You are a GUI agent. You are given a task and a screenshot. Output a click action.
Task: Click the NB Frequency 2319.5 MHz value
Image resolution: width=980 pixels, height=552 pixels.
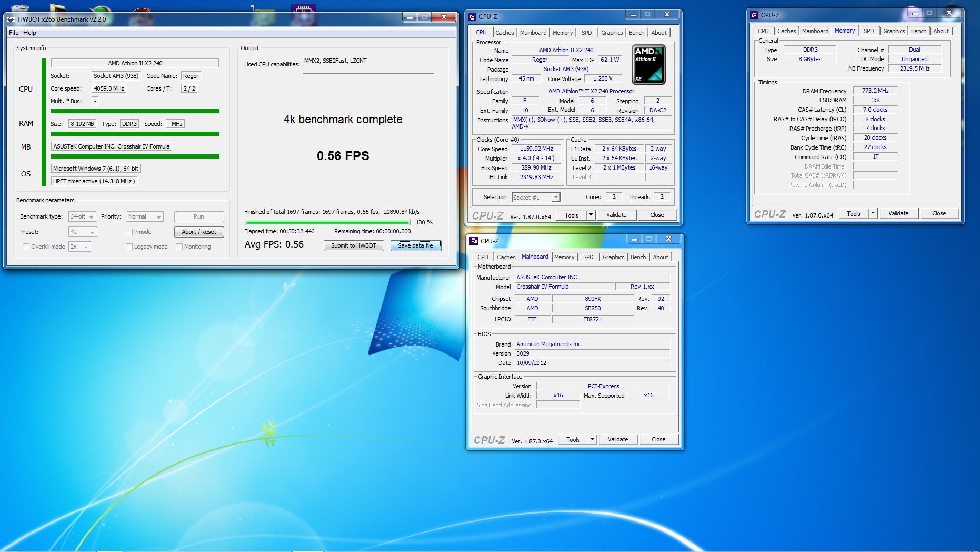pos(915,68)
